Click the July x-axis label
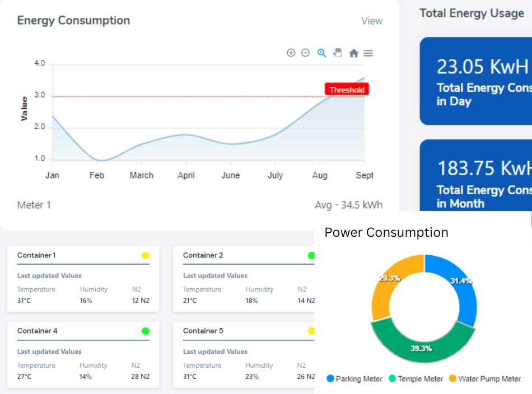 [275, 175]
